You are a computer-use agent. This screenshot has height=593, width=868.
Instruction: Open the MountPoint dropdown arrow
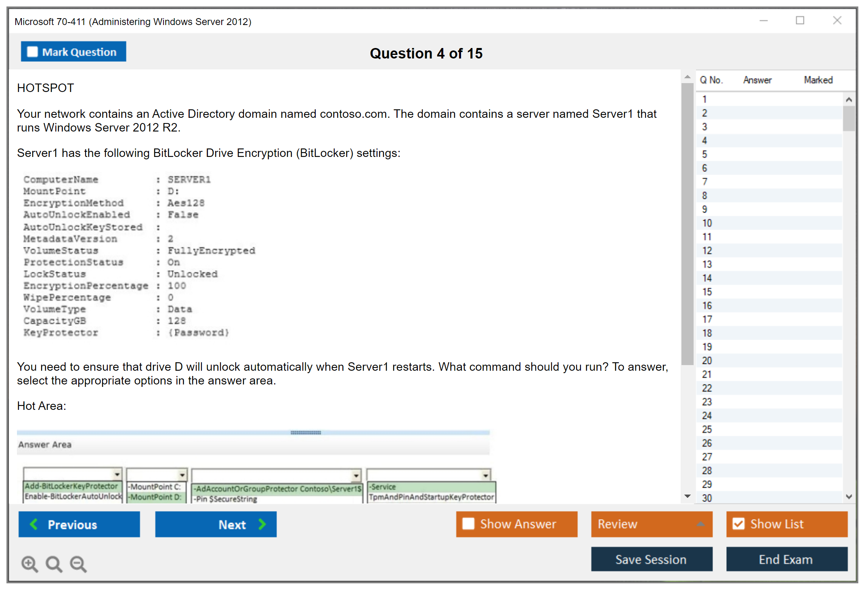click(182, 475)
